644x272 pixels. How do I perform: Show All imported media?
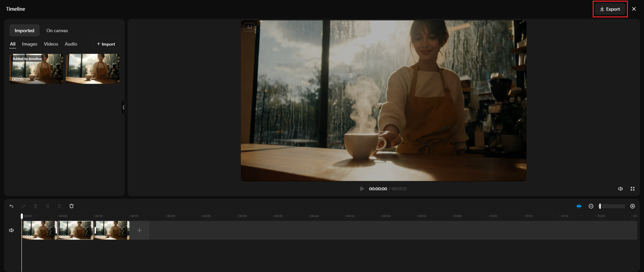[x=13, y=44]
